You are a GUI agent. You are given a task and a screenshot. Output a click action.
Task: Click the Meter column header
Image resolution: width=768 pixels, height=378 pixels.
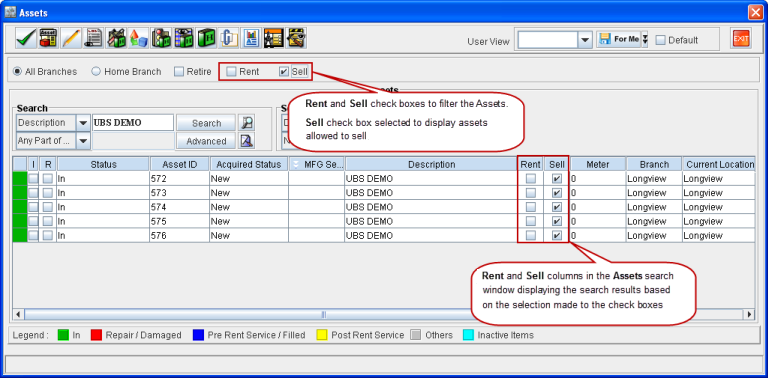click(x=598, y=165)
